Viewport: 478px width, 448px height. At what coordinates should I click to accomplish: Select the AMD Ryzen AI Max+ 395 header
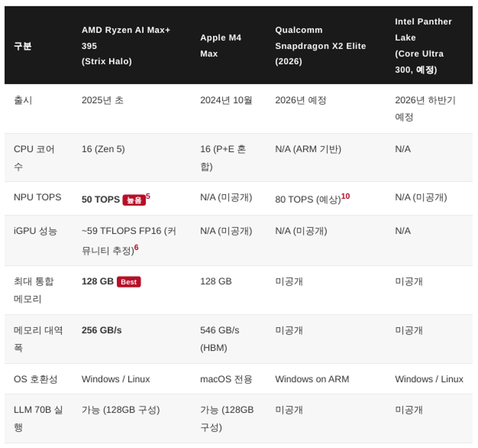click(x=126, y=46)
